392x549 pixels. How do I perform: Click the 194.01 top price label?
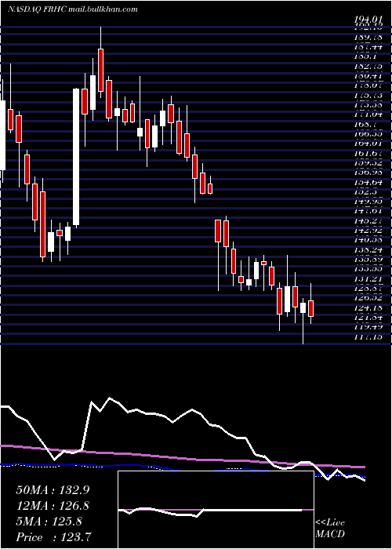pyautogui.click(x=368, y=20)
